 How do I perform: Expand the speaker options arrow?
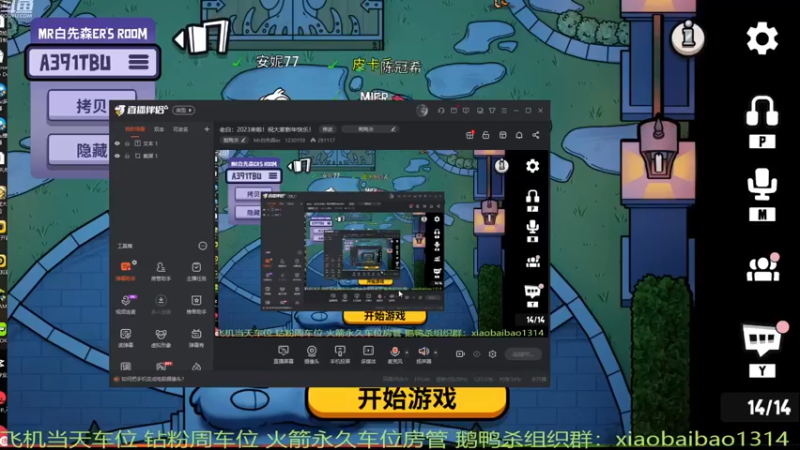pos(436,352)
